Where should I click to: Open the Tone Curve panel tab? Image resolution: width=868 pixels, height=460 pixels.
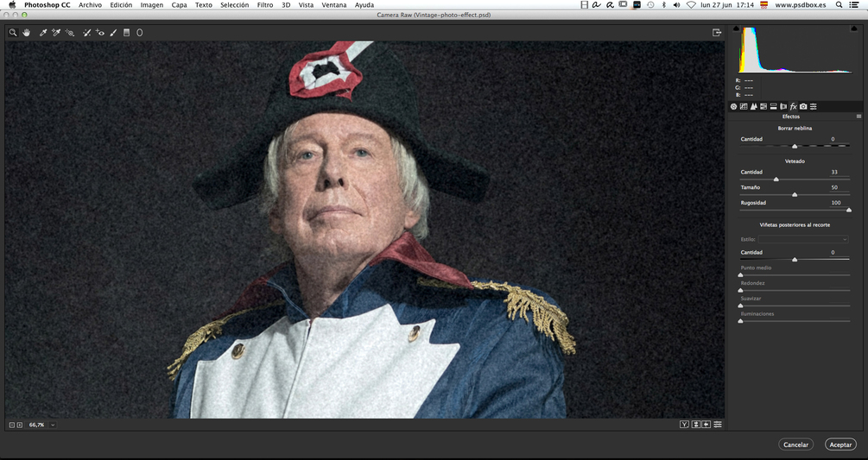coord(744,106)
